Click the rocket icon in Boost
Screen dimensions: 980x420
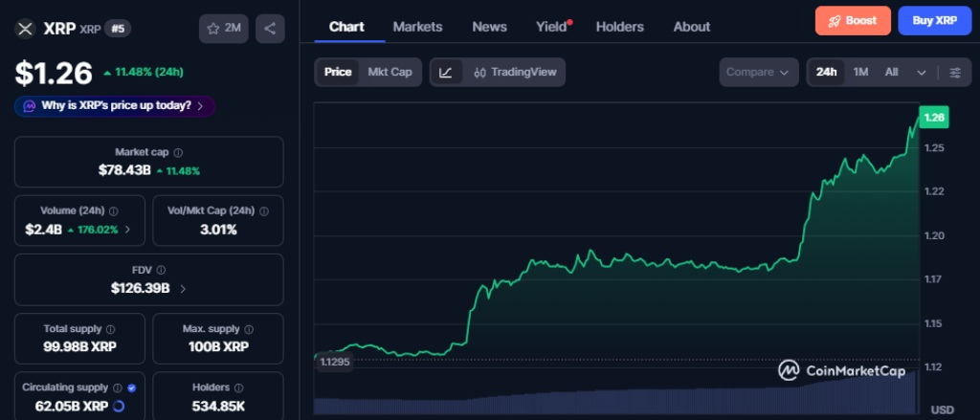[x=835, y=21]
